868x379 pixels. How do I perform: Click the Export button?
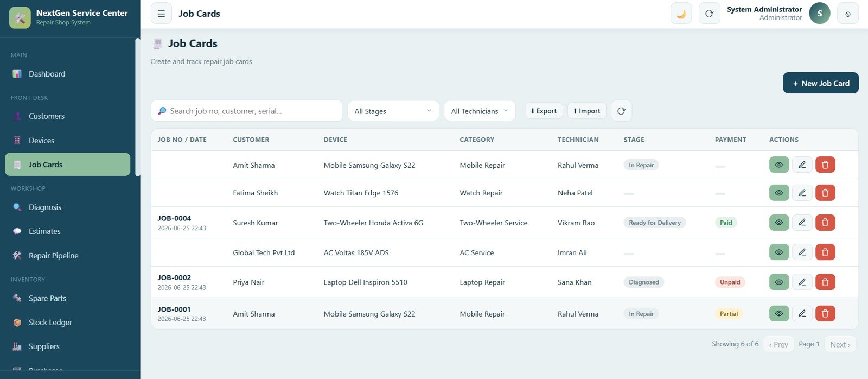[544, 111]
